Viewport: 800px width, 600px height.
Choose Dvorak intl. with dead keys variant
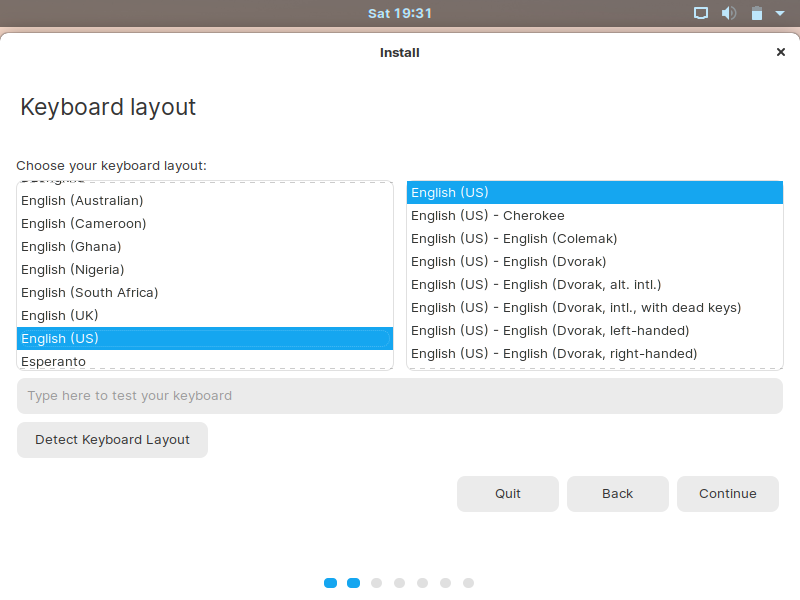pos(594,307)
